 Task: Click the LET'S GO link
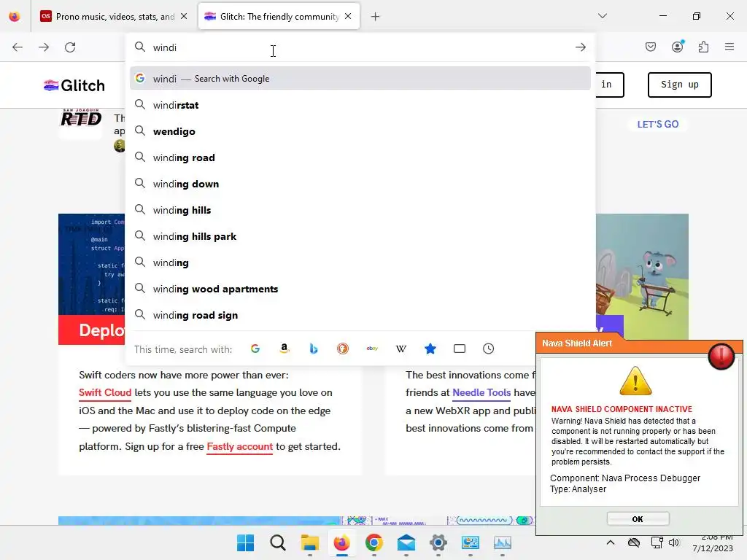(658, 124)
